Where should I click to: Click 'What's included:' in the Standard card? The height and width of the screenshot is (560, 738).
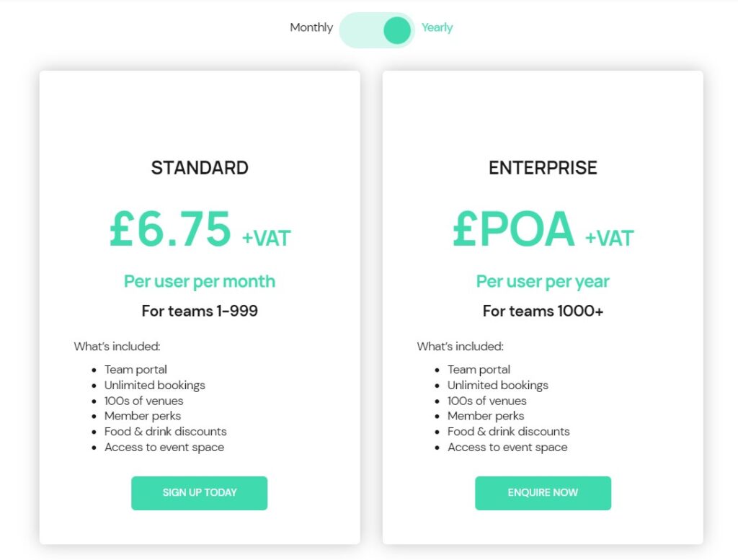(117, 347)
